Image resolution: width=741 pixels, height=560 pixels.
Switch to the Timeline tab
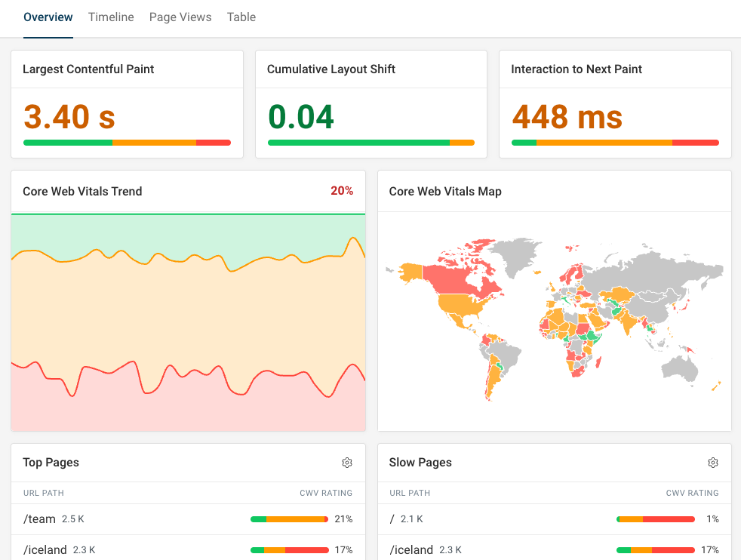click(111, 17)
